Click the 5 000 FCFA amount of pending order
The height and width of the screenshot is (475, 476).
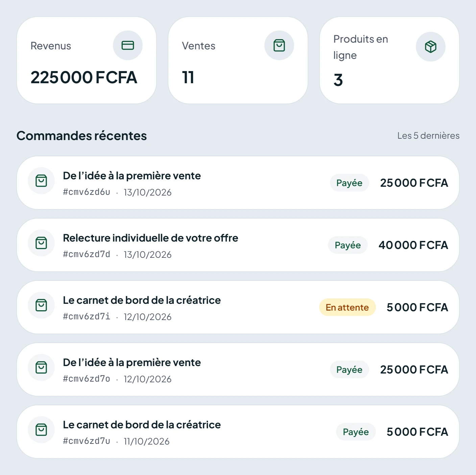(417, 307)
